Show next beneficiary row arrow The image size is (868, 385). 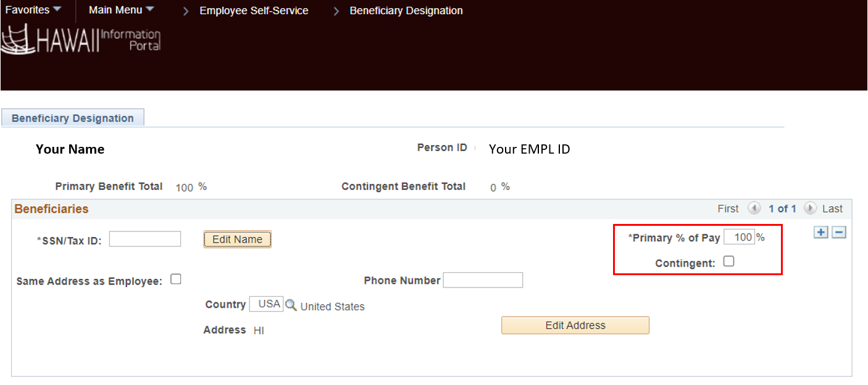point(811,209)
